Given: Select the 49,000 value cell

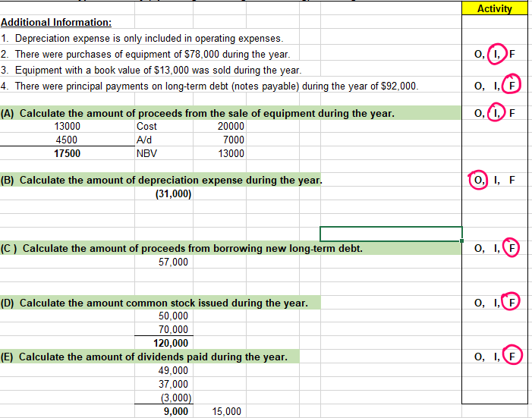Looking at the screenshot, I should click(x=164, y=370).
